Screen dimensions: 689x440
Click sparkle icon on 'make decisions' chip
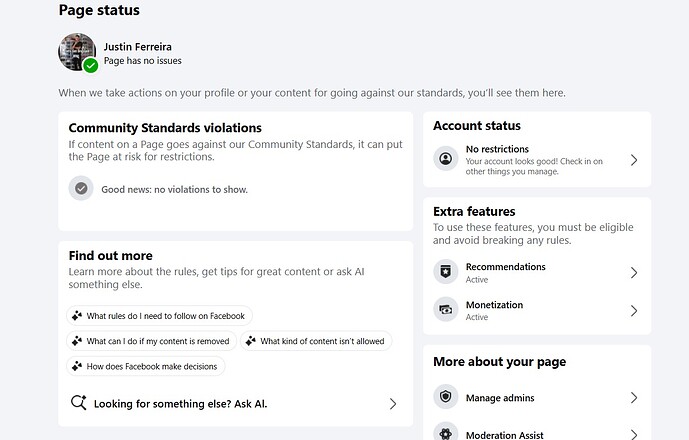point(77,366)
